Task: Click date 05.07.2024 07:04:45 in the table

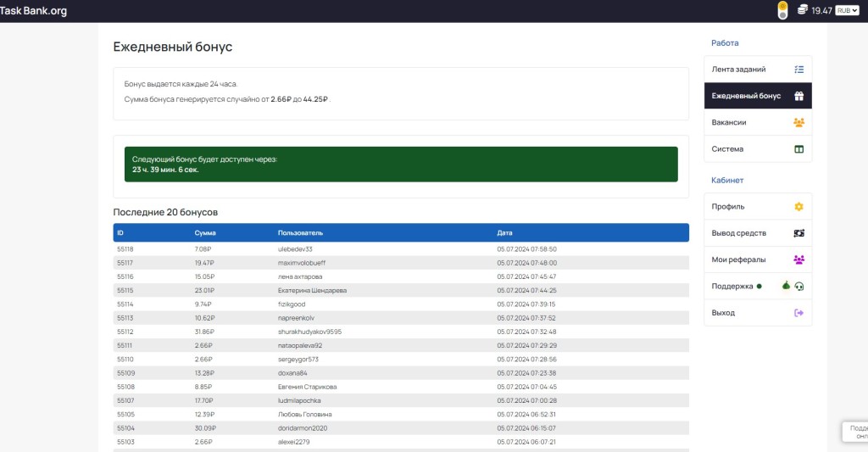Action: pos(526,388)
